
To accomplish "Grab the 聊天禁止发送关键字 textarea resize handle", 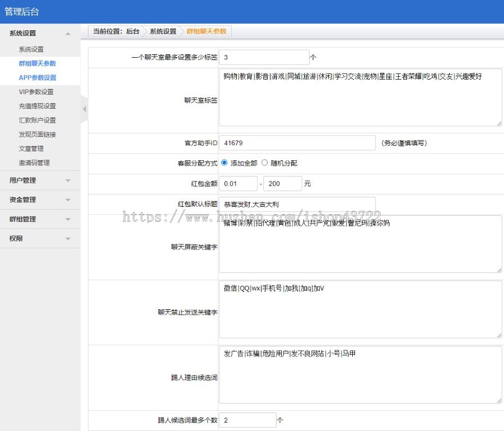I will pos(499,336).
